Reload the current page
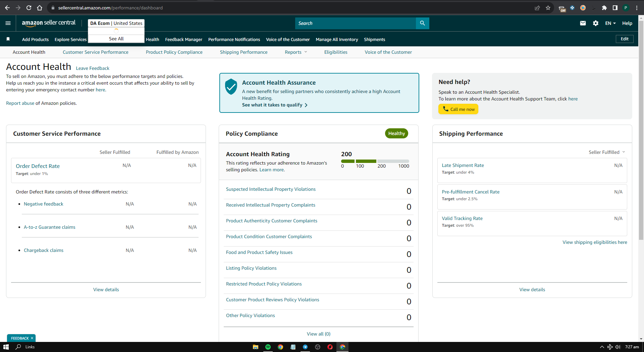Image resolution: width=644 pixels, height=352 pixels. coord(29,8)
